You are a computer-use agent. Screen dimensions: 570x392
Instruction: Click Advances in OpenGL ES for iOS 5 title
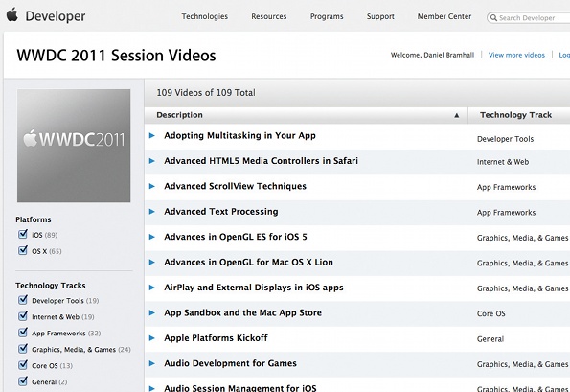236,237
